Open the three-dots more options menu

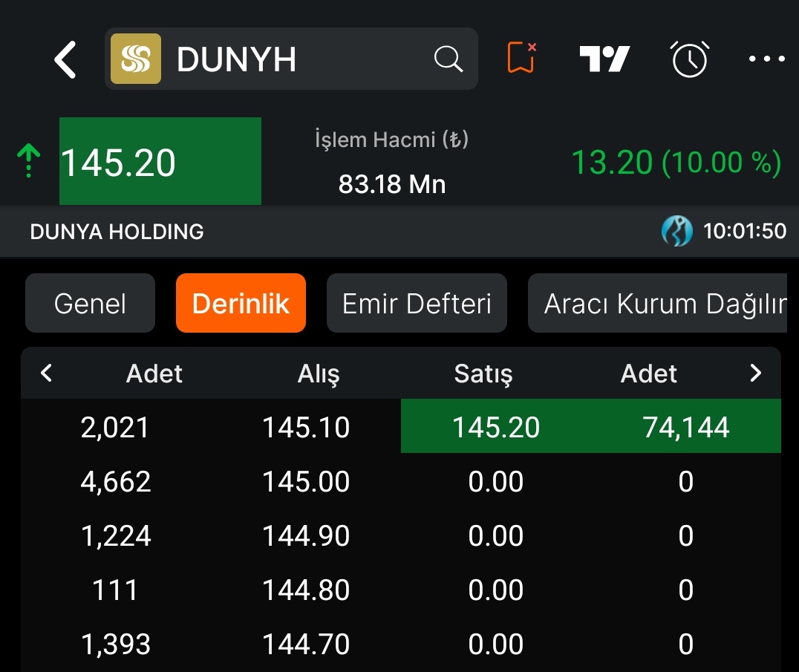click(766, 59)
